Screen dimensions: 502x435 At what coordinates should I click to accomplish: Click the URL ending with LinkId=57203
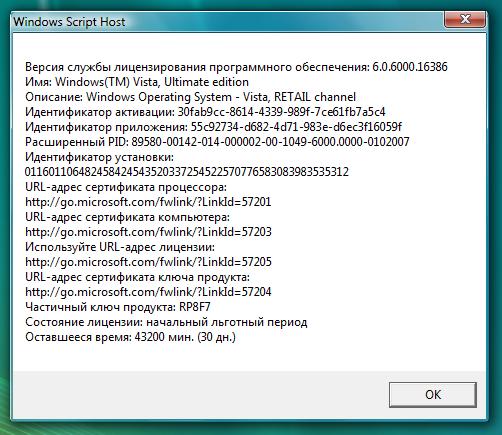point(148,232)
